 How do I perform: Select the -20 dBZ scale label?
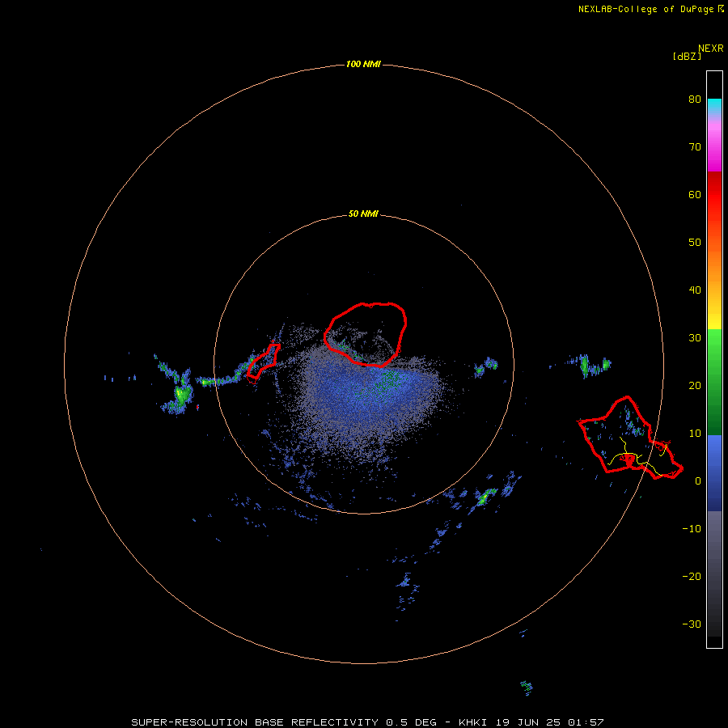tap(692, 577)
